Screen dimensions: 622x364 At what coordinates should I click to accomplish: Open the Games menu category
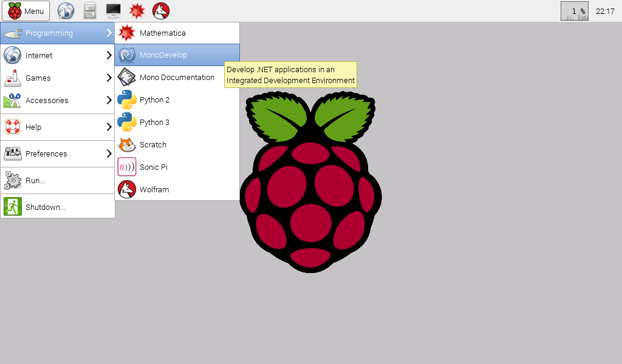[x=58, y=78]
